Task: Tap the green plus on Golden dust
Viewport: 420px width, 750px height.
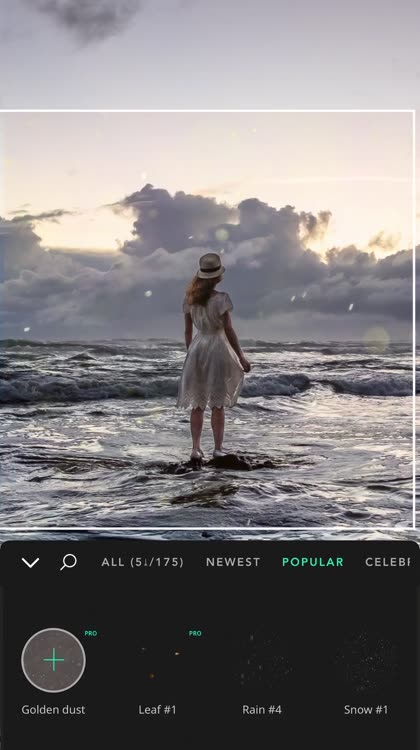Action: point(54,660)
